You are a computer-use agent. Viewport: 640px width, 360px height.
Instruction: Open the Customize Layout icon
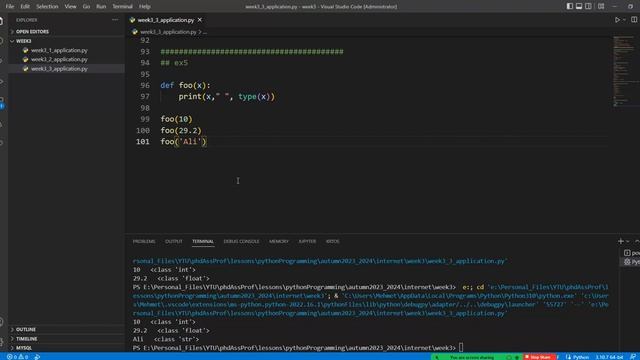click(601, 6)
